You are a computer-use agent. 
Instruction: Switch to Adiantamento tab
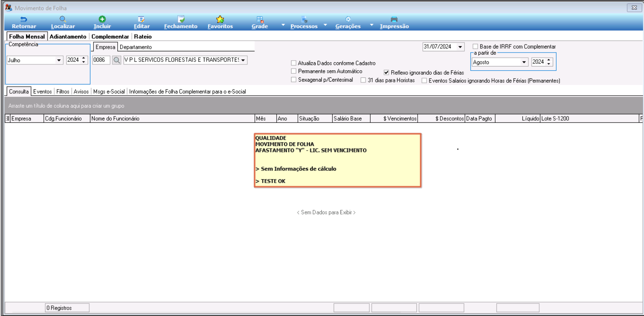[x=68, y=37]
